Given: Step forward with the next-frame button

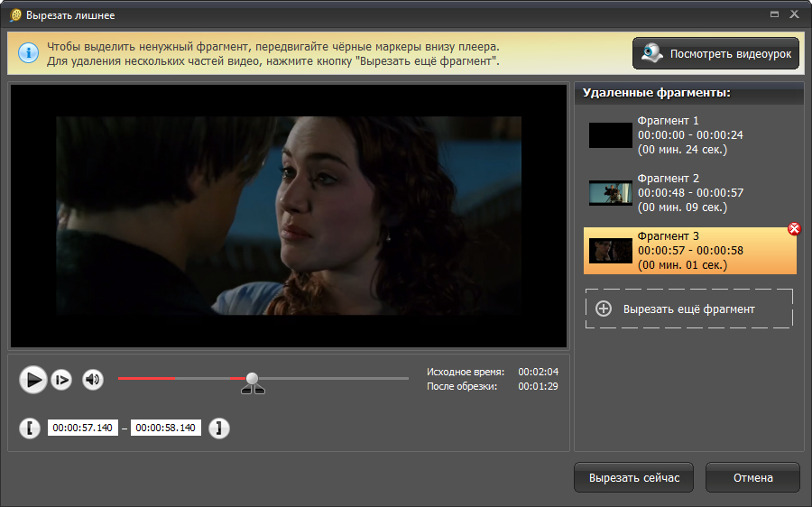Looking at the screenshot, I should pyautogui.click(x=61, y=380).
